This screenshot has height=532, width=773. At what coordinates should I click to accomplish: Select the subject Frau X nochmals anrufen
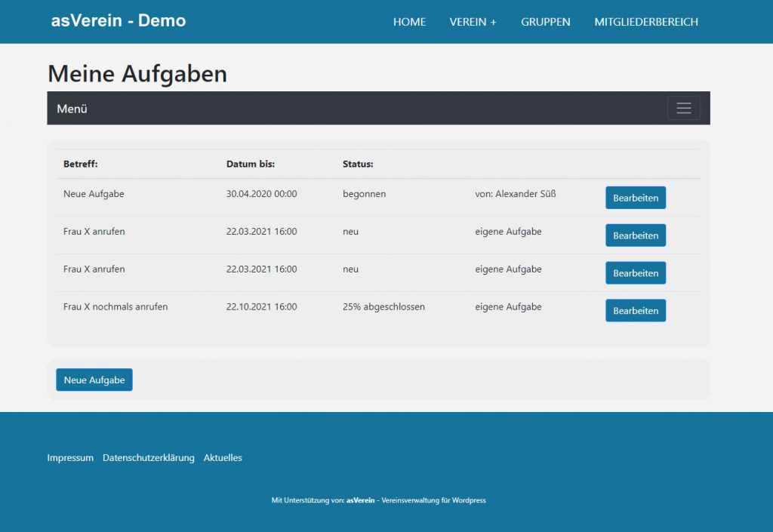click(115, 307)
